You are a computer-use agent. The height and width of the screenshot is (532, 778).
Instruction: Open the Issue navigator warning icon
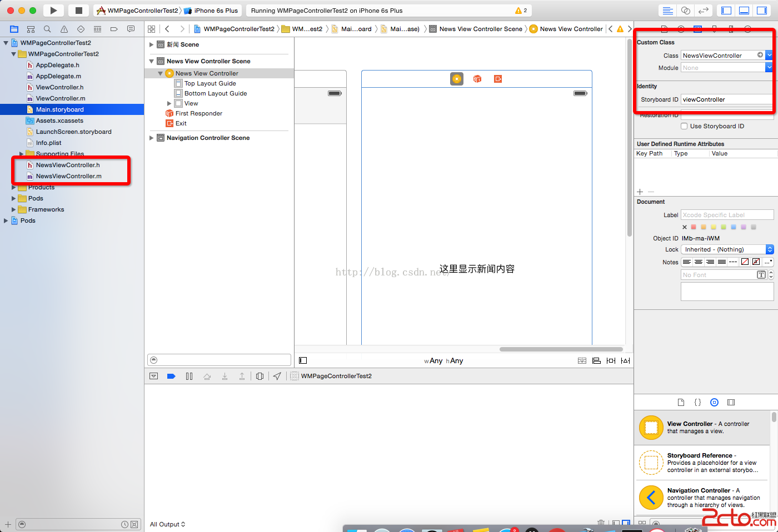(64, 29)
